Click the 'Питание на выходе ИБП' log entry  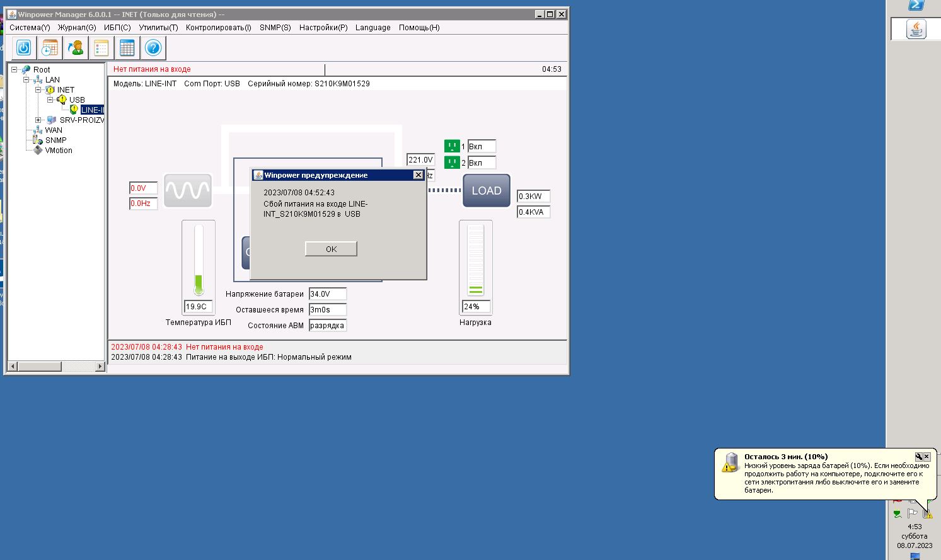point(231,357)
